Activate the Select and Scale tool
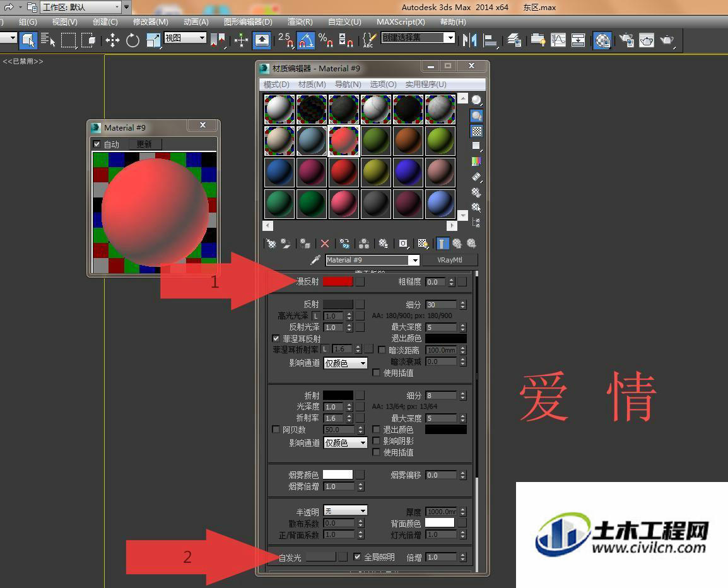 tap(153, 40)
